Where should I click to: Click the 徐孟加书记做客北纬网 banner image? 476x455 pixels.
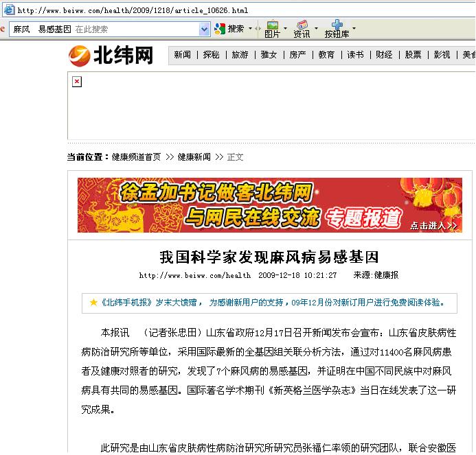coord(269,205)
